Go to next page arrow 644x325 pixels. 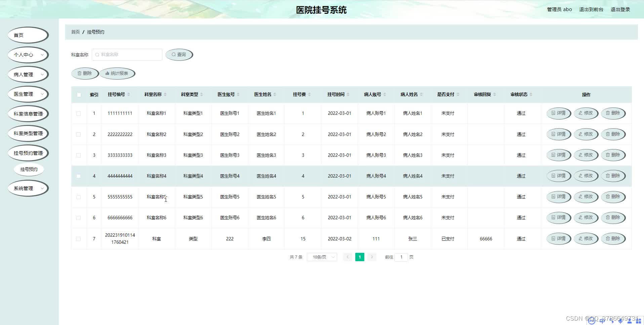pos(372,257)
